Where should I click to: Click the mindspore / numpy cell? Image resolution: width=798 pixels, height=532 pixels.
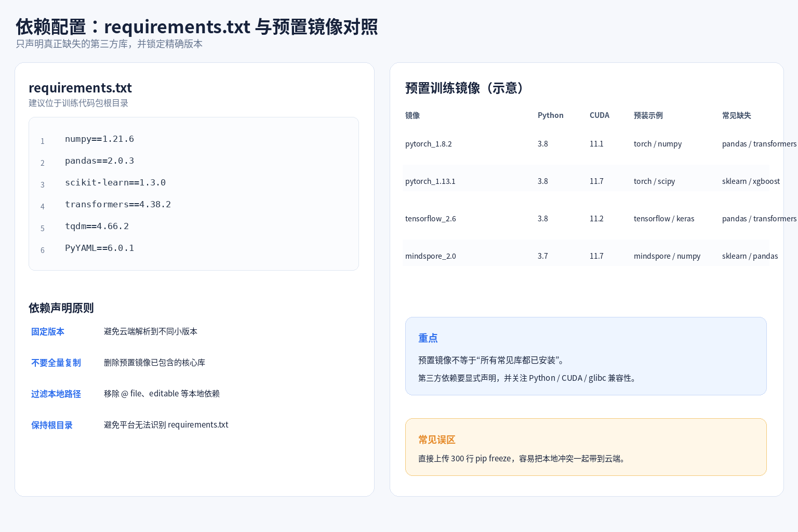667,256
